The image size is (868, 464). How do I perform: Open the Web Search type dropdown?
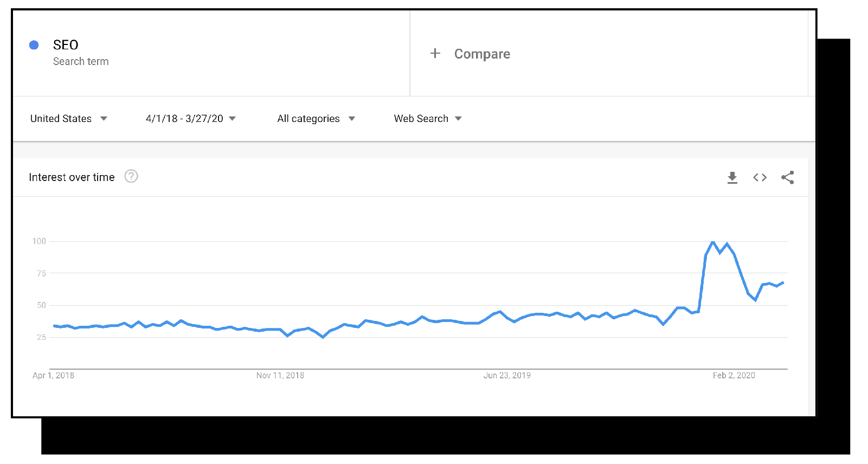coord(428,119)
